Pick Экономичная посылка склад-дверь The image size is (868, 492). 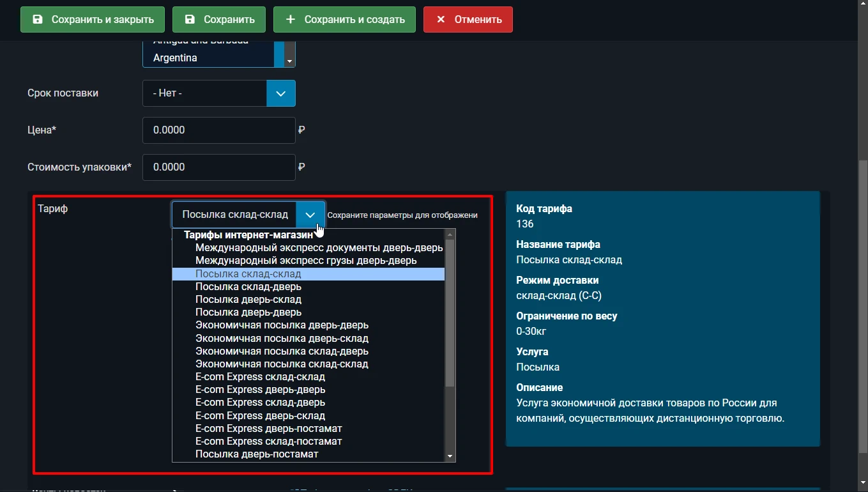[308, 351]
